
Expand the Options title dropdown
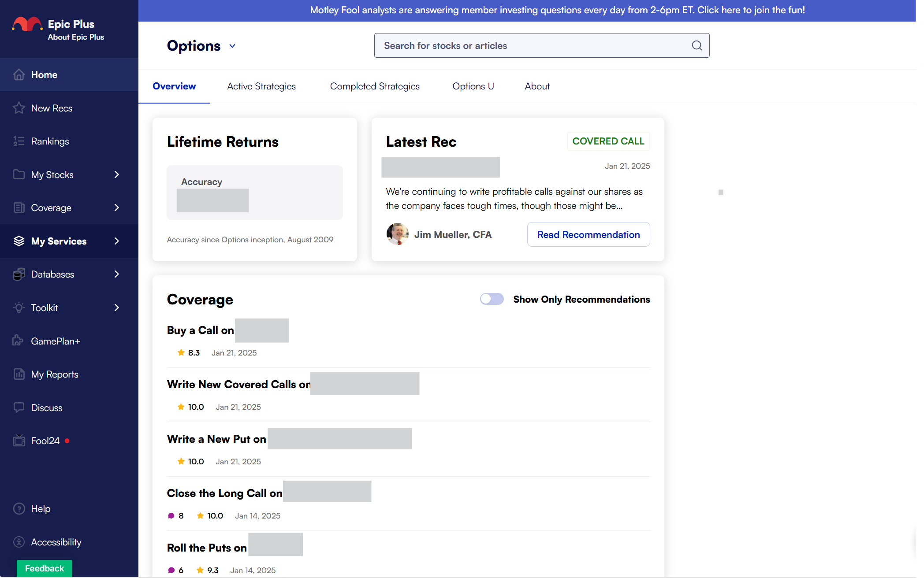[232, 46]
